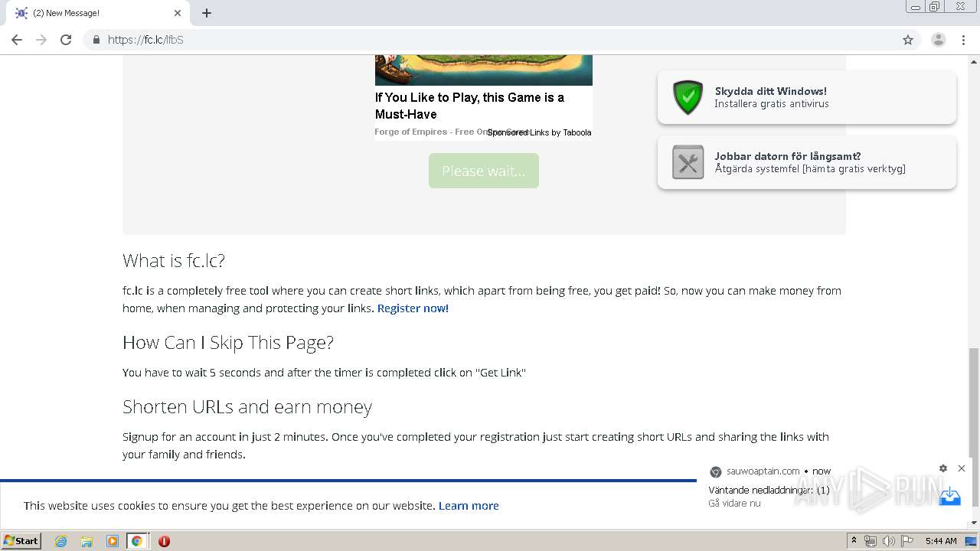
Task: Open 'If You Like to Play' ad headline
Action: click(x=469, y=106)
